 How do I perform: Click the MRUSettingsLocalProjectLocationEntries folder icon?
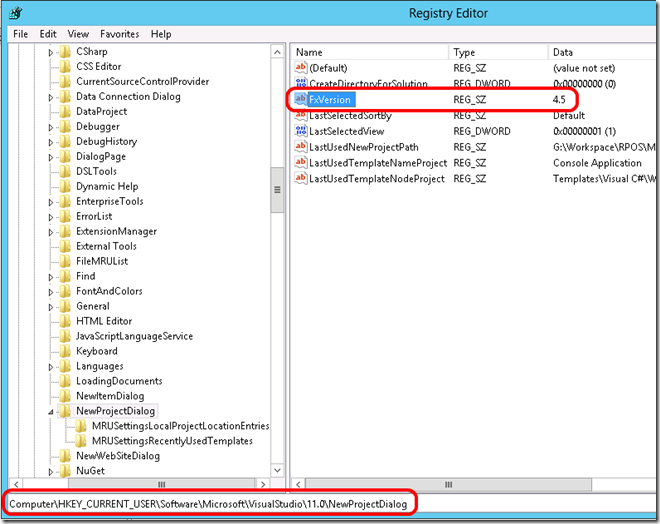[81, 426]
